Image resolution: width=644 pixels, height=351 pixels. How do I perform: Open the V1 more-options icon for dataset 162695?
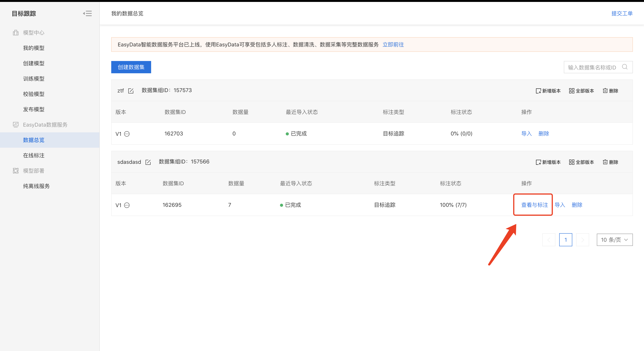127,205
